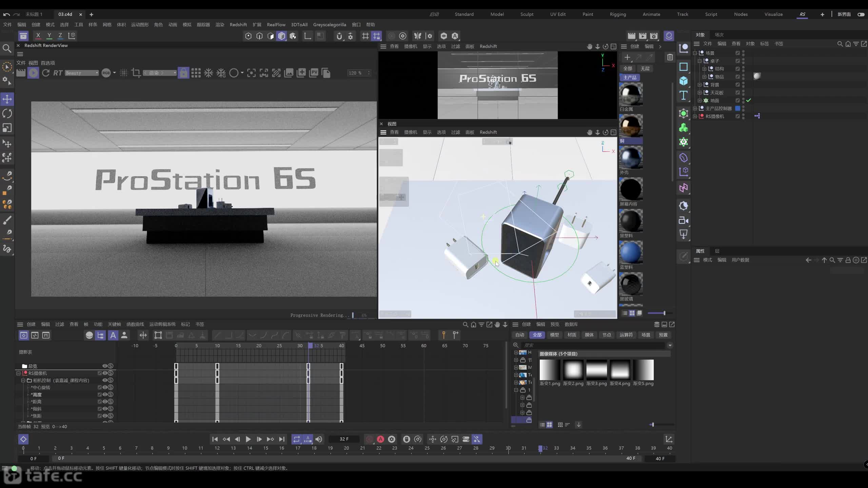Click the crop region icon in RenderView
This screenshot has width=868, height=488.
tap(136, 73)
